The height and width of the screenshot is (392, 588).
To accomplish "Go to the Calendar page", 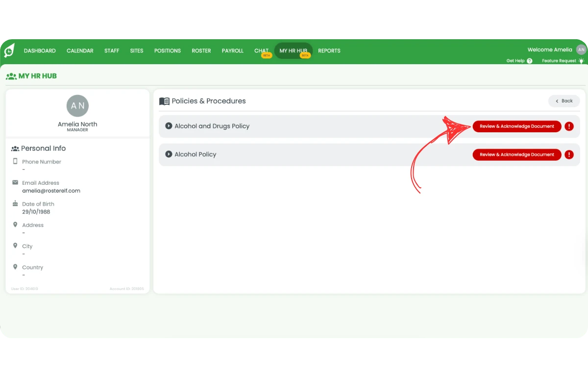I will point(80,50).
